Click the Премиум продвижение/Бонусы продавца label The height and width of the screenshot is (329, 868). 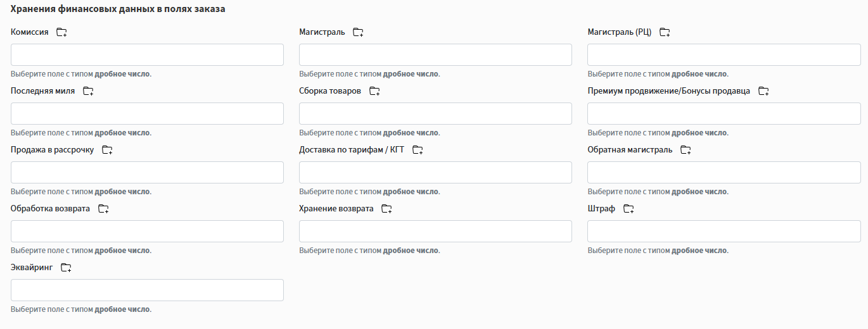pyautogui.click(x=669, y=91)
